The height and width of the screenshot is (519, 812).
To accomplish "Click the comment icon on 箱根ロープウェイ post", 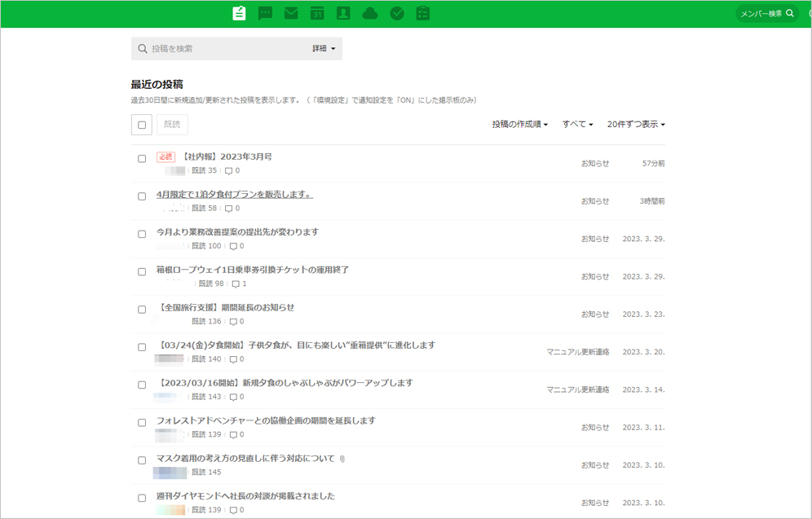I will pyautogui.click(x=236, y=284).
